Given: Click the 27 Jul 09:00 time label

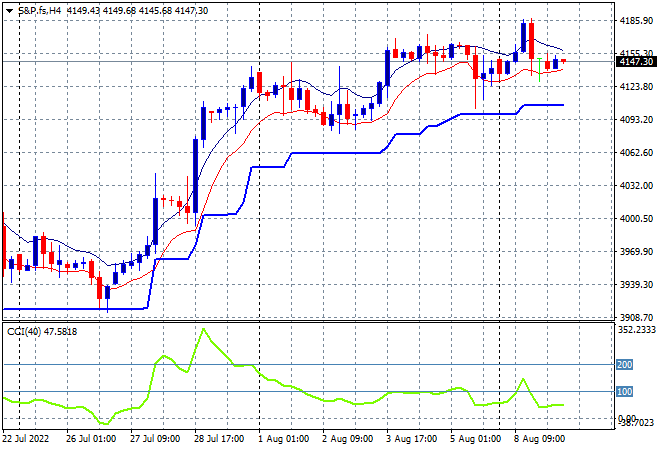Looking at the screenshot, I should (155, 439).
